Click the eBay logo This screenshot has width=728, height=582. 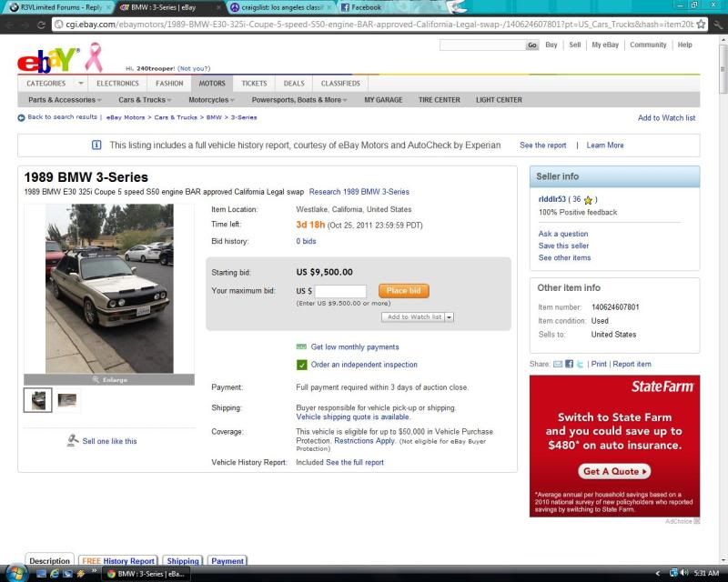(47, 60)
